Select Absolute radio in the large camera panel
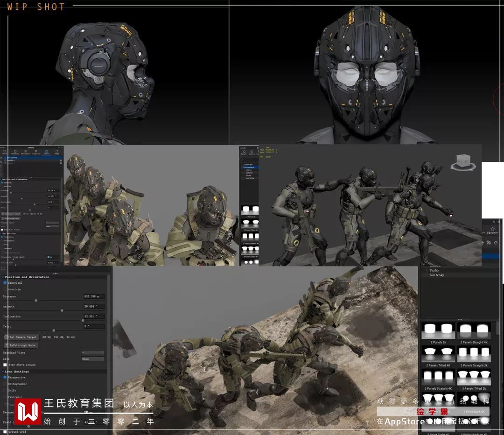Viewport: 504px width, 435px height. 5,289
